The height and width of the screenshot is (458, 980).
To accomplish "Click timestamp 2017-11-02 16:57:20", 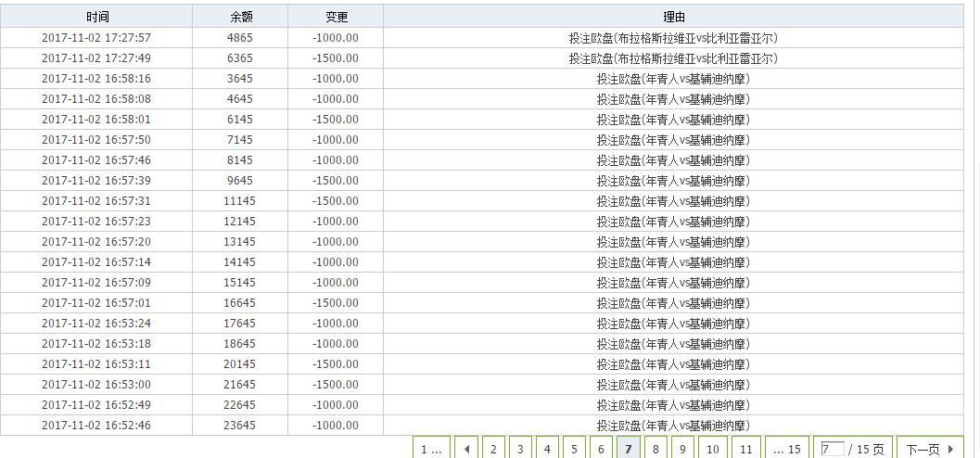I will tap(96, 242).
